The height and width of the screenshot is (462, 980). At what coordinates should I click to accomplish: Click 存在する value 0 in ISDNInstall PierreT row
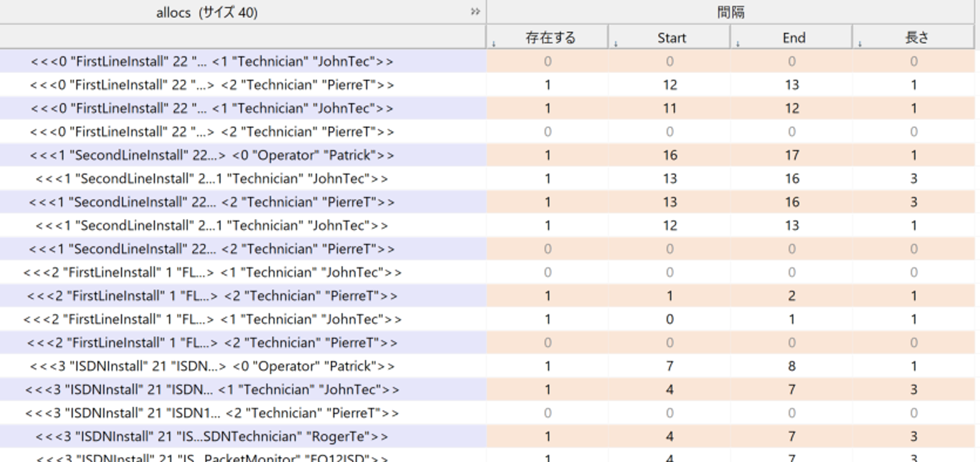coord(547,413)
